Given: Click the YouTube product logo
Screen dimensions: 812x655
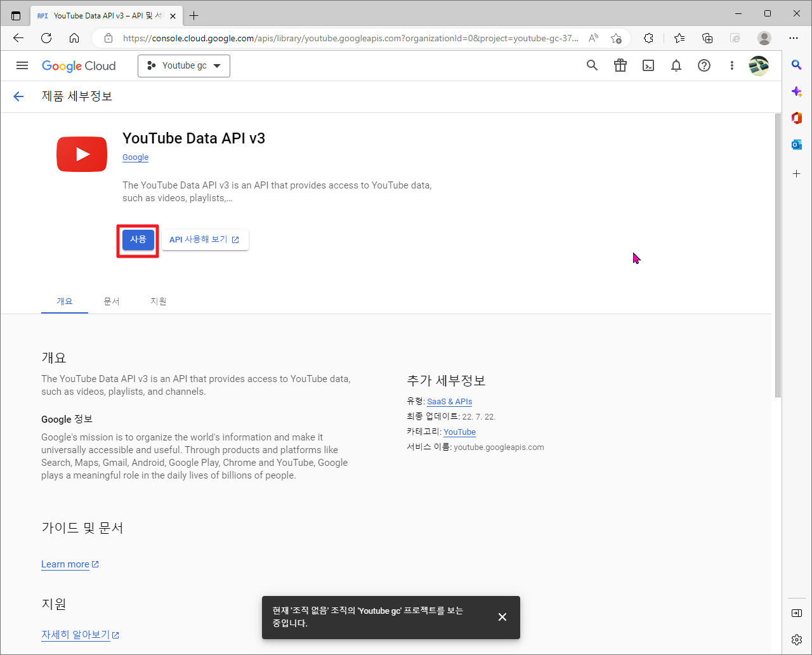Looking at the screenshot, I should (82, 154).
